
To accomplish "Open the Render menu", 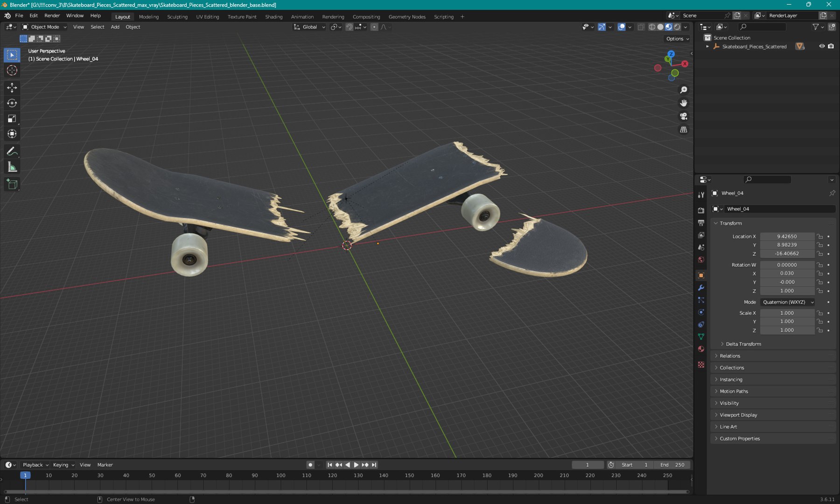I will (52, 15).
